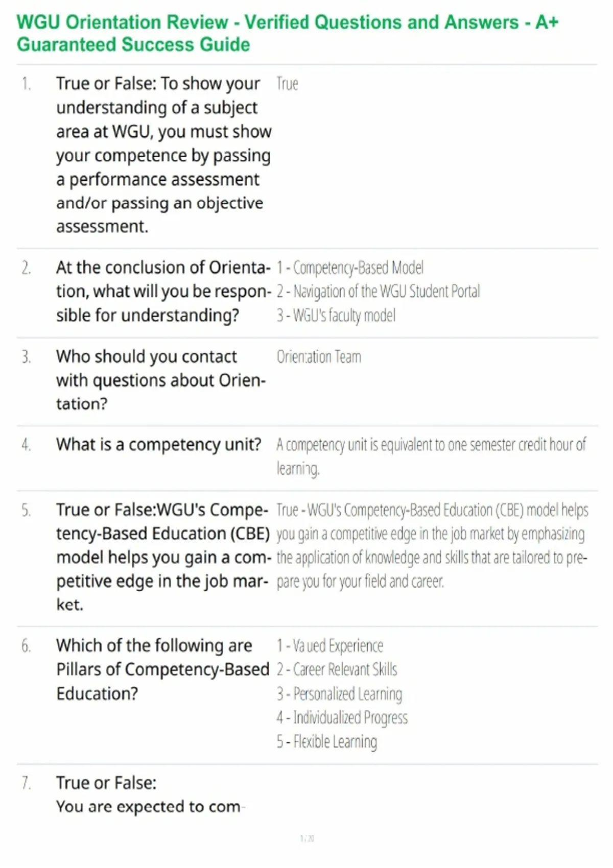Click 'What is a competency unit?' question
Image resolution: width=613 pixels, height=868 pixels.
(159, 445)
